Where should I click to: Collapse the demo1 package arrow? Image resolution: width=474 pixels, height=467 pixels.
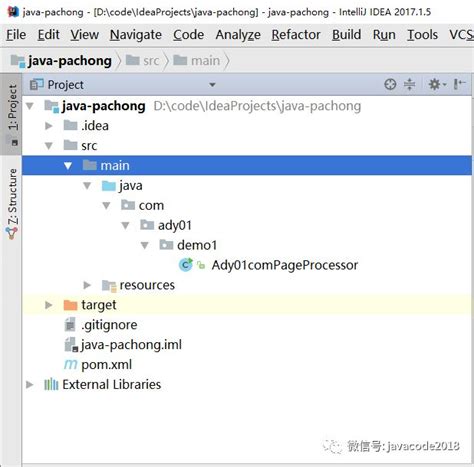145,245
